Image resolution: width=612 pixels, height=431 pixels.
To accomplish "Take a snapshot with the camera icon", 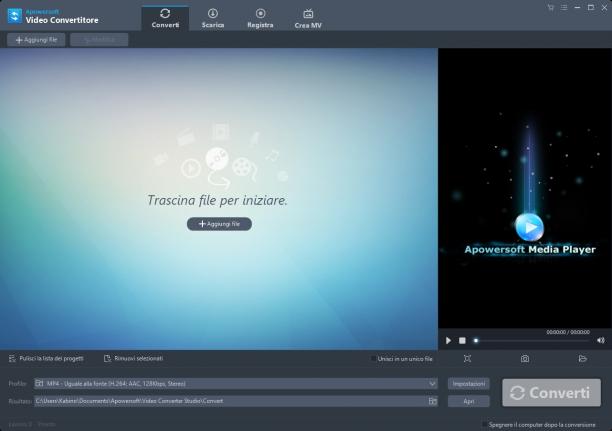I will pyautogui.click(x=525, y=358).
